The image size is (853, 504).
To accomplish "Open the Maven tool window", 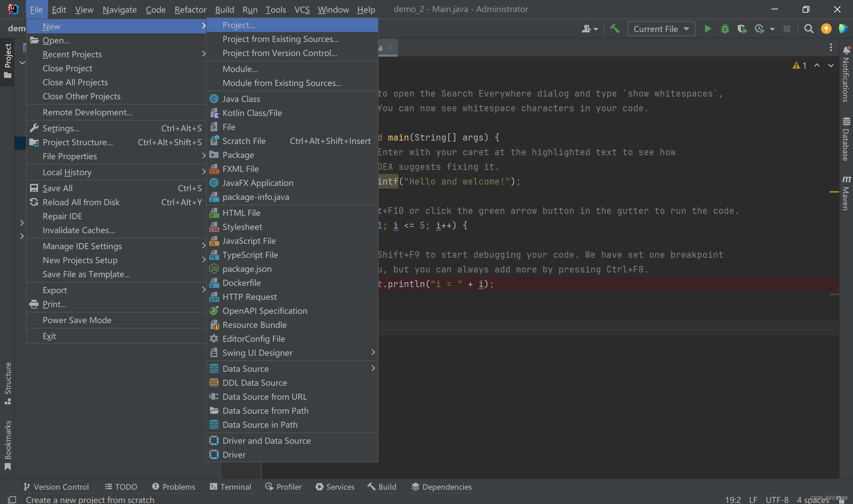I will 846,193.
